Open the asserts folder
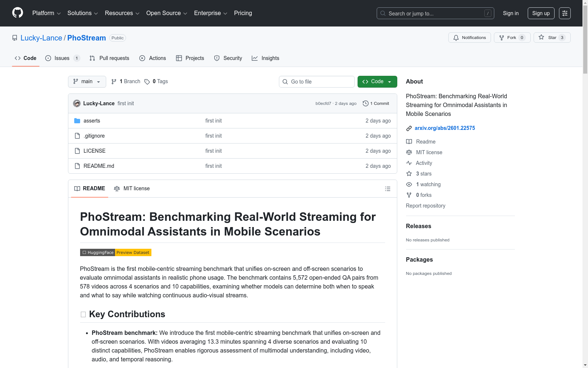588x368 pixels. click(x=92, y=121)
